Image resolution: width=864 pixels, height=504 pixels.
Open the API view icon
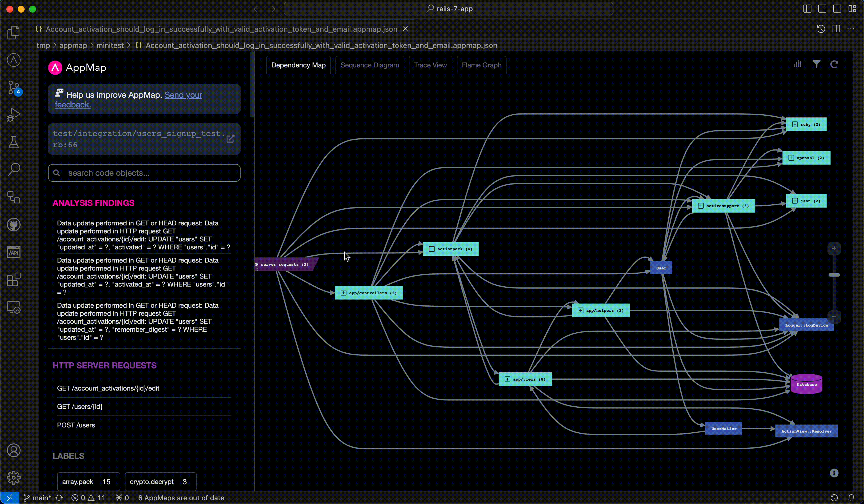[x=14, y=252]
